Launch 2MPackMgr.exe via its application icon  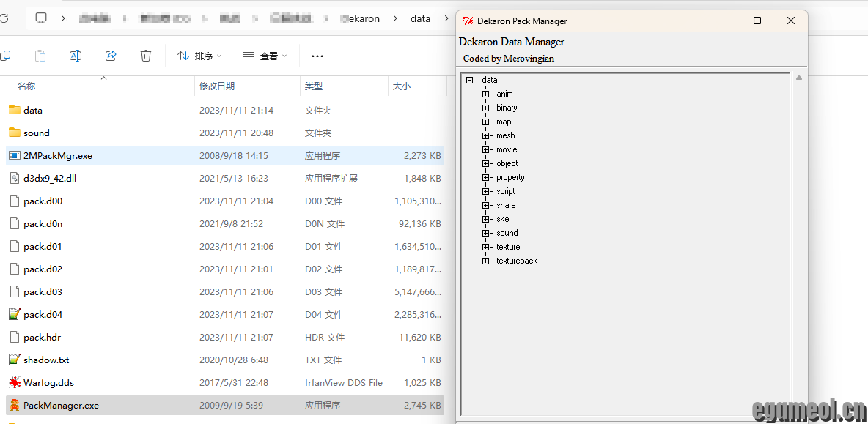click(x=15, y=155)
